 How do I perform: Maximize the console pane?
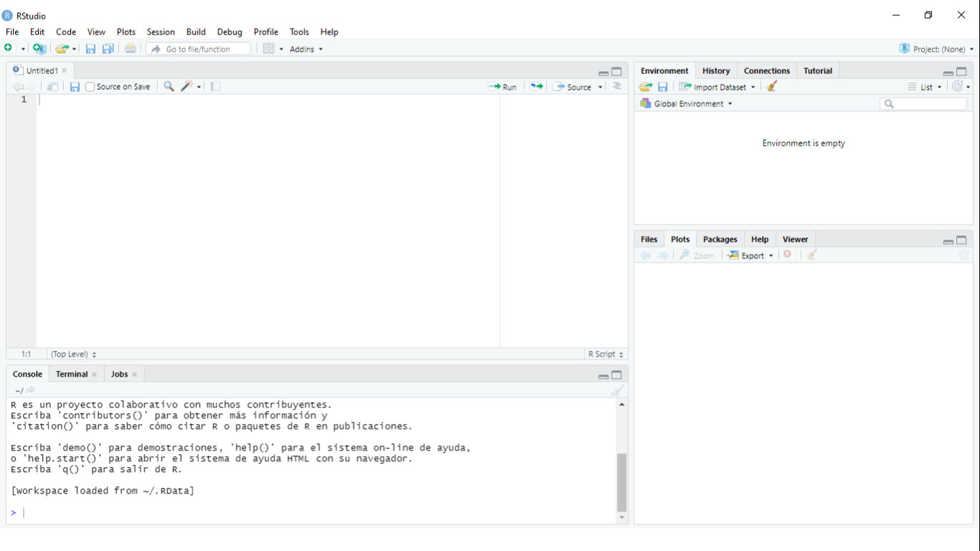(616, 375)
